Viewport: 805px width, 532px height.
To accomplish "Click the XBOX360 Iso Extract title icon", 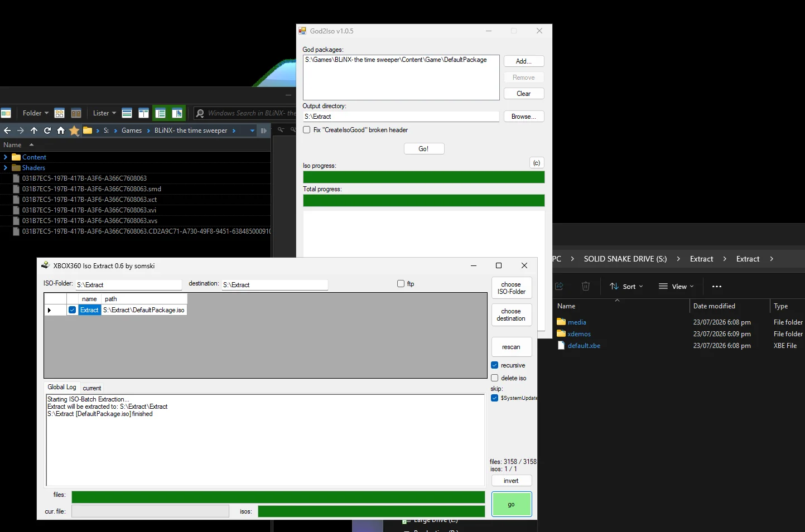I will point(45,265).
